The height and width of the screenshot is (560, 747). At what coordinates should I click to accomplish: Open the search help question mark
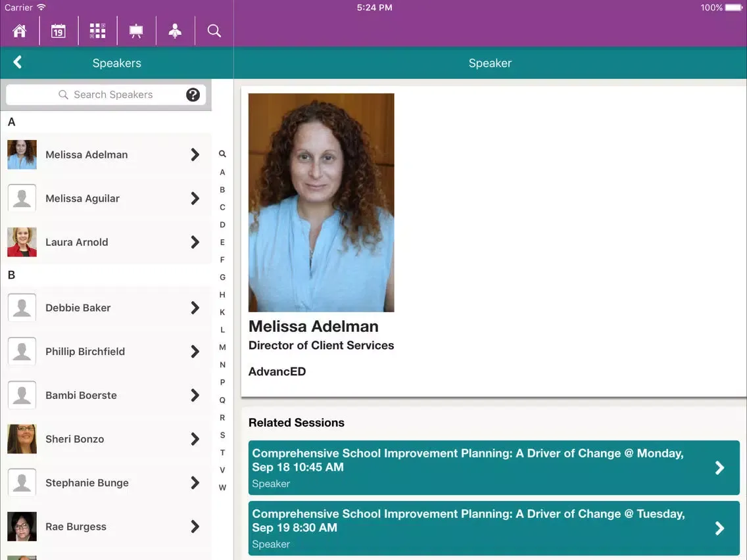click(193, 95)
